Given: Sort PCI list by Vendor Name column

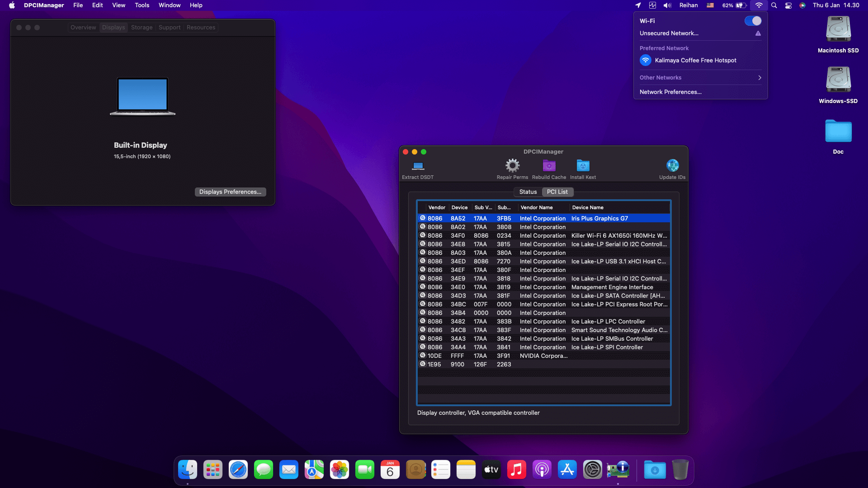Looking at the screenshot, I should [x=544, y=208].
